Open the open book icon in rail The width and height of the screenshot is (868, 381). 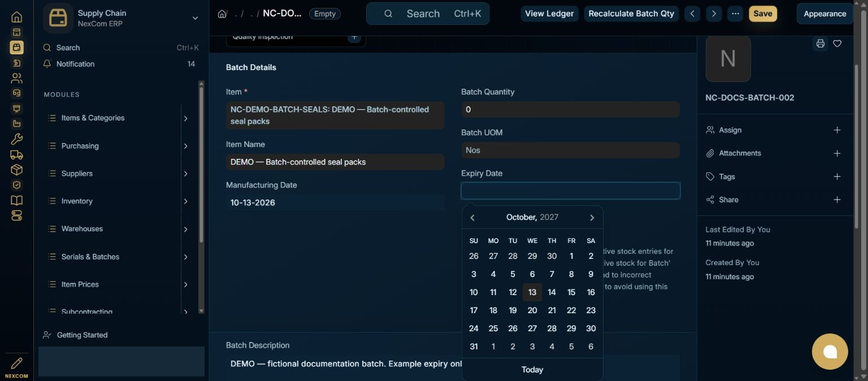16,200
